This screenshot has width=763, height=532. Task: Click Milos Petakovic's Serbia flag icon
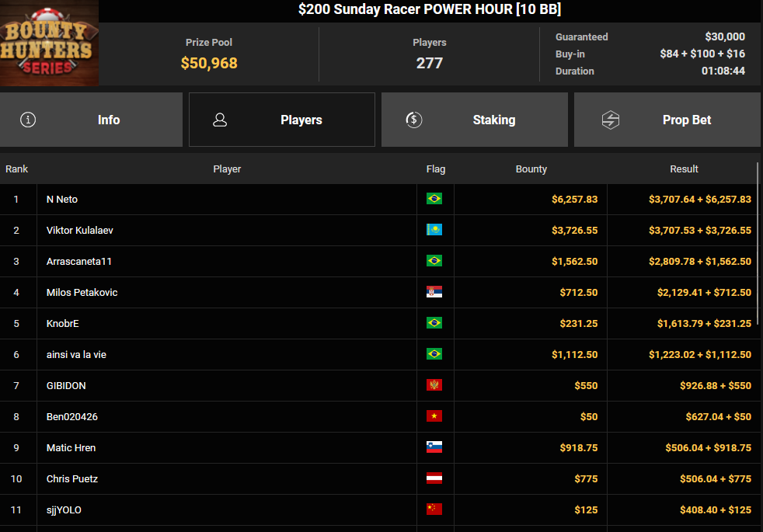[x=434, y=292]
